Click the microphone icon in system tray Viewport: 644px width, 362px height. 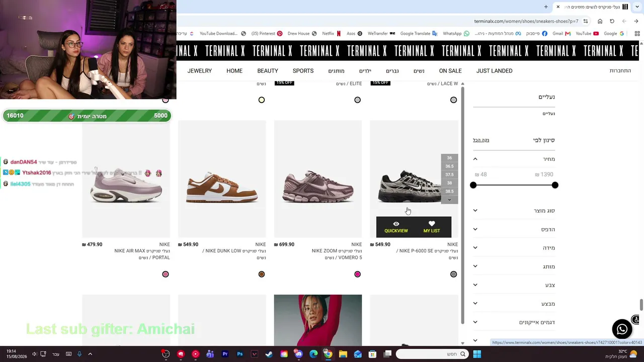pos(79,354)
